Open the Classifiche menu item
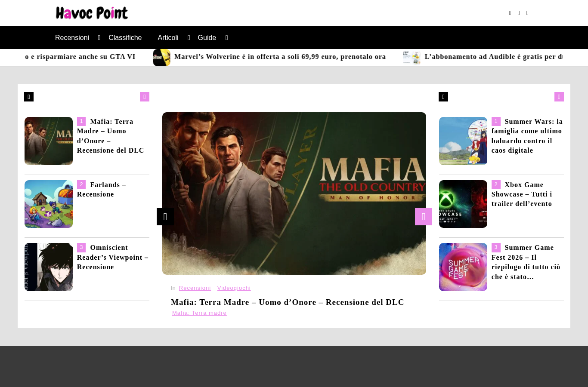Screen dimensions: 588x387 pyautogui.click(x=125, y=38)
